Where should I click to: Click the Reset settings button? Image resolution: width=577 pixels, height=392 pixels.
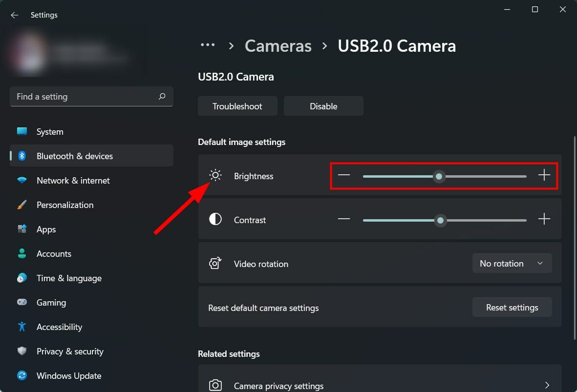coord(512,308)
